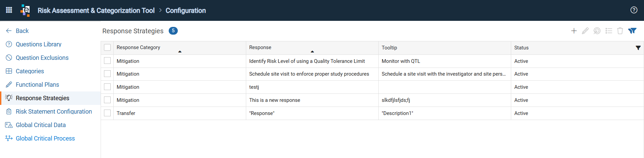Open Questions Library in sidebar
This screenshot has height=158, width=644.
pyautogui.click(x=39, y=44)
